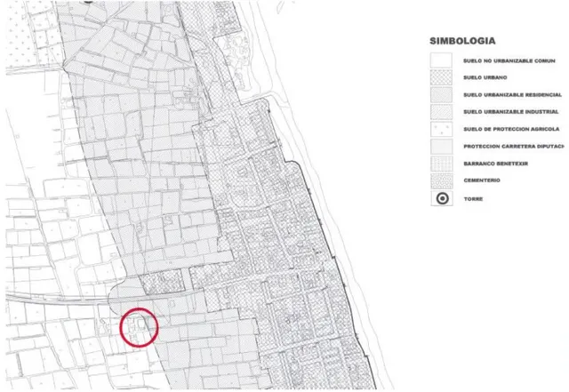Click the 'CEMENTERIO' legend label
This screenshot has height=392, width=569.
coord(482,180)
